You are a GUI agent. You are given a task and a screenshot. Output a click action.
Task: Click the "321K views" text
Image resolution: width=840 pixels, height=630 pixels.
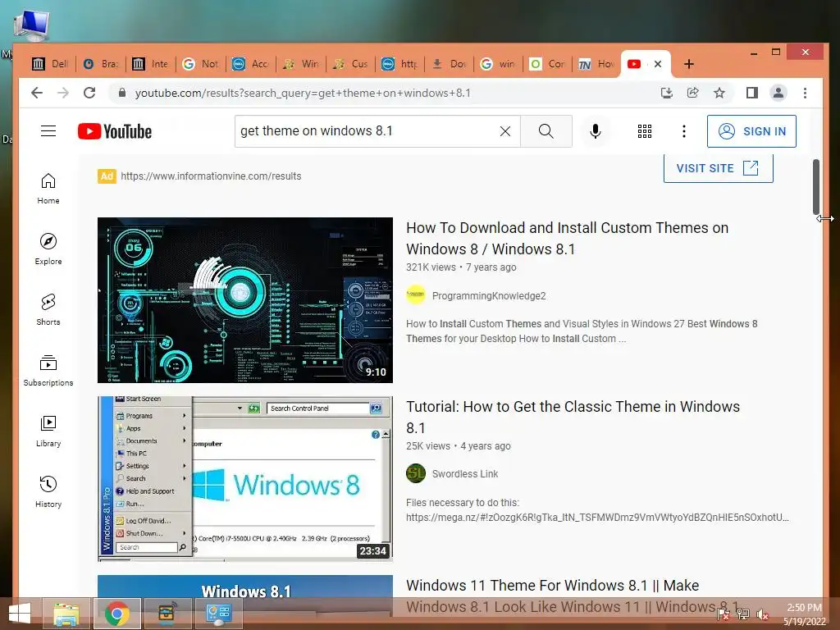click(431, 267)
